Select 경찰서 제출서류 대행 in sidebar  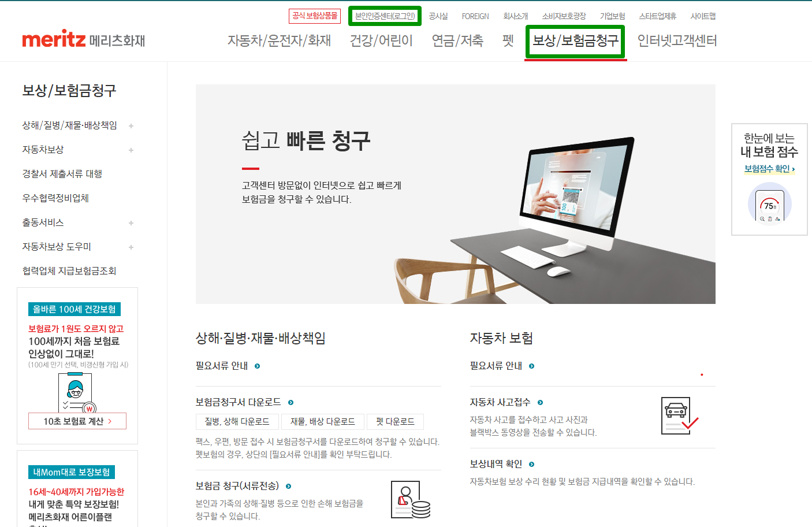pyautogui.click(x=62, y=174)
